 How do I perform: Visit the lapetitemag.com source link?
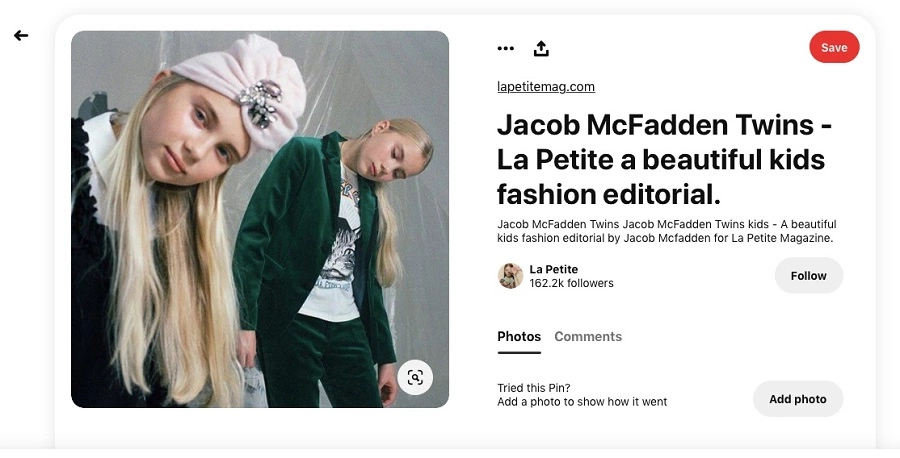pyautogui.click(x=546, y=87)
